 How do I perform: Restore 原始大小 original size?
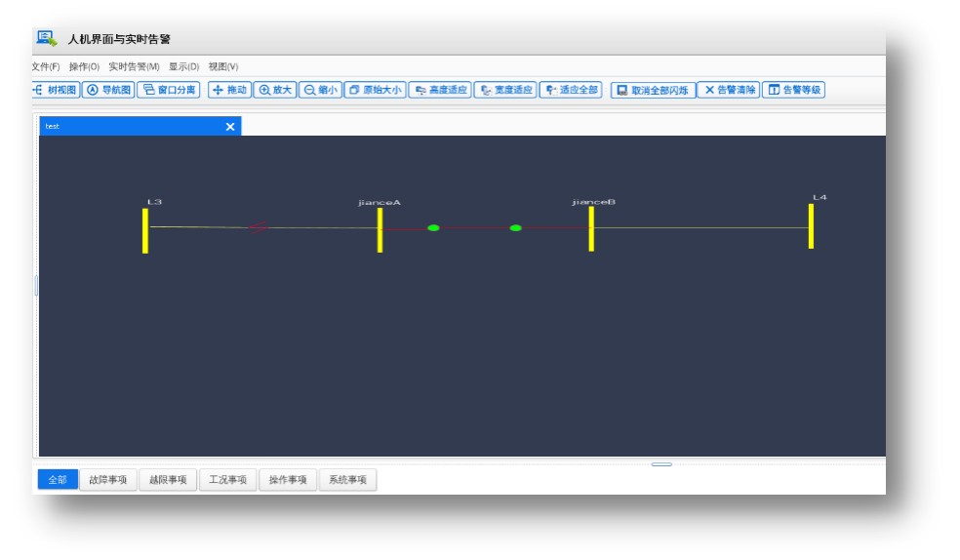pos(375,90)
